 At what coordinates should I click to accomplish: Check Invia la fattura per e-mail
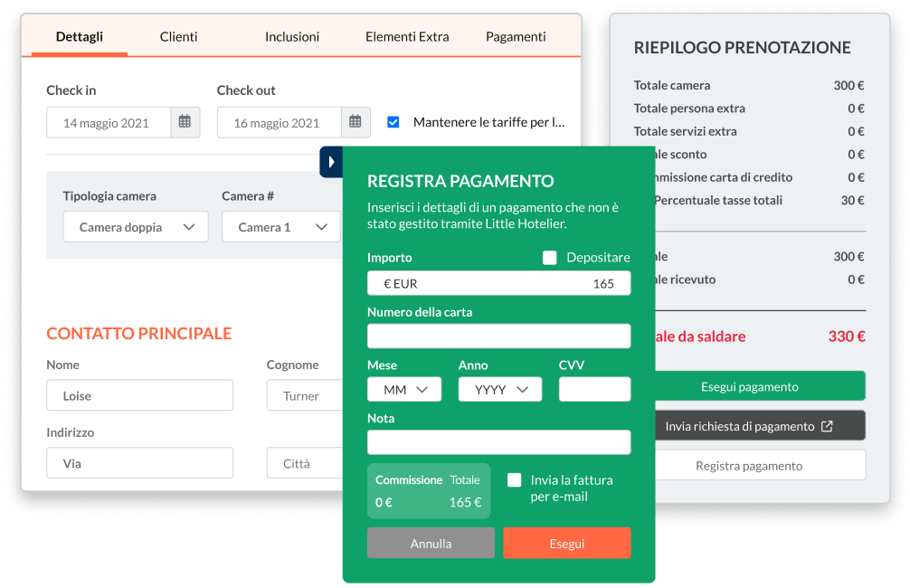tap(514, 480)
